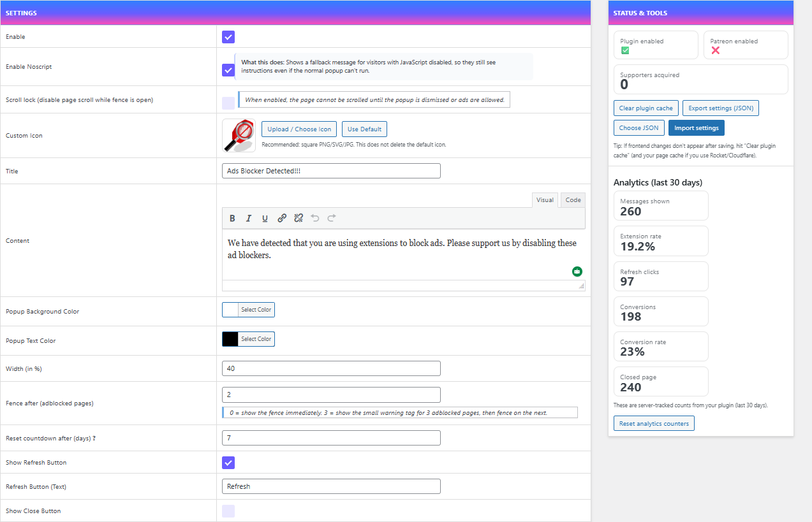The image size is (812, 522).
Task: Remove link using the broken chain icon
Action: 298,218
